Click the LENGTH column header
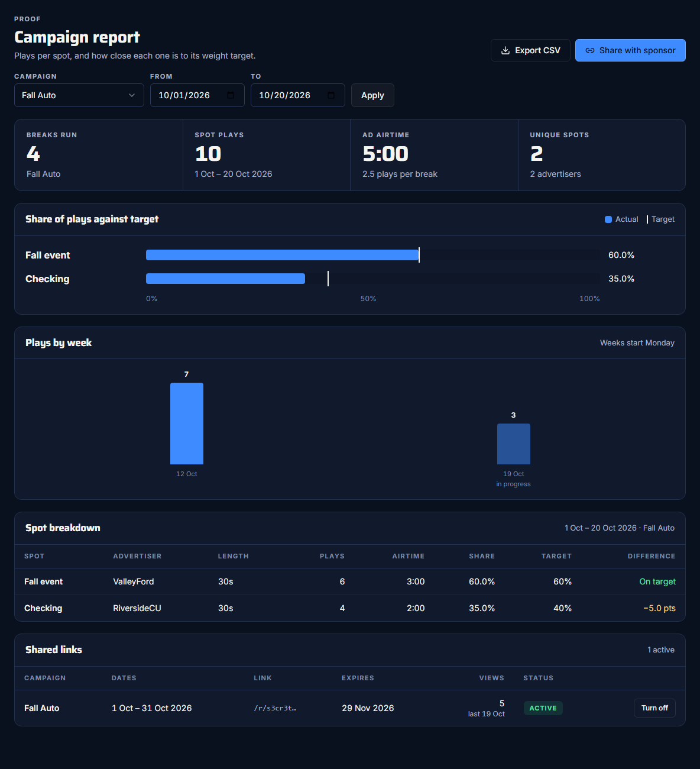 pyautogui.click(x=234, y=556)
